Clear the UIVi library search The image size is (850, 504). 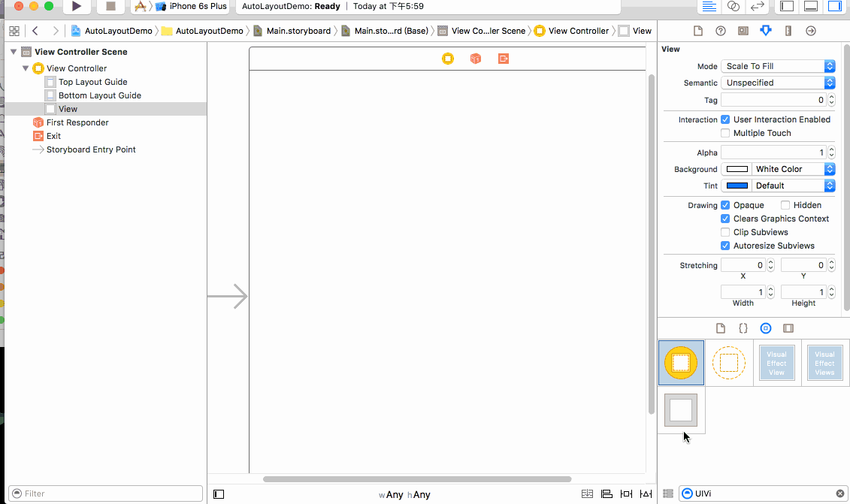(840, 493)
